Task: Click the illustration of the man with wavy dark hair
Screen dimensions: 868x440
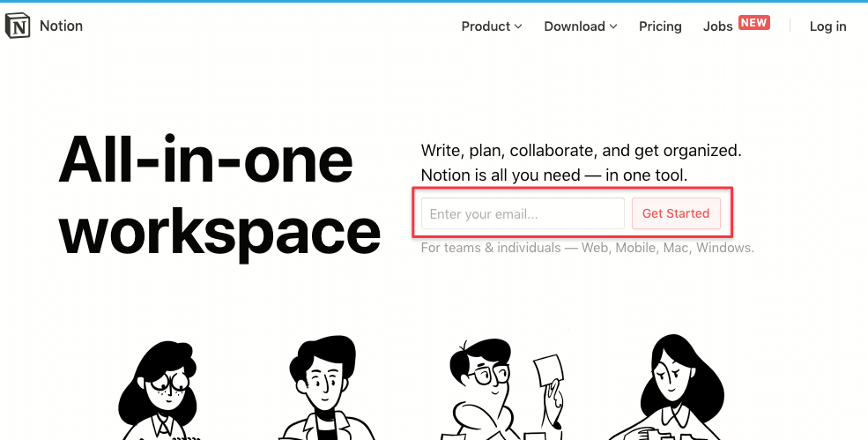Action: (320, 390)
